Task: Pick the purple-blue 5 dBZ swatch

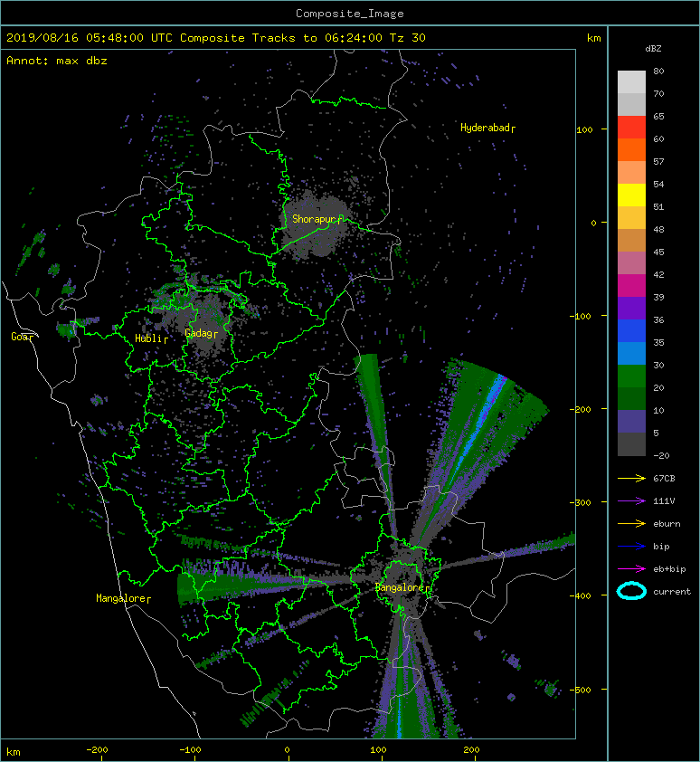Action: click(x=631, y=422)
